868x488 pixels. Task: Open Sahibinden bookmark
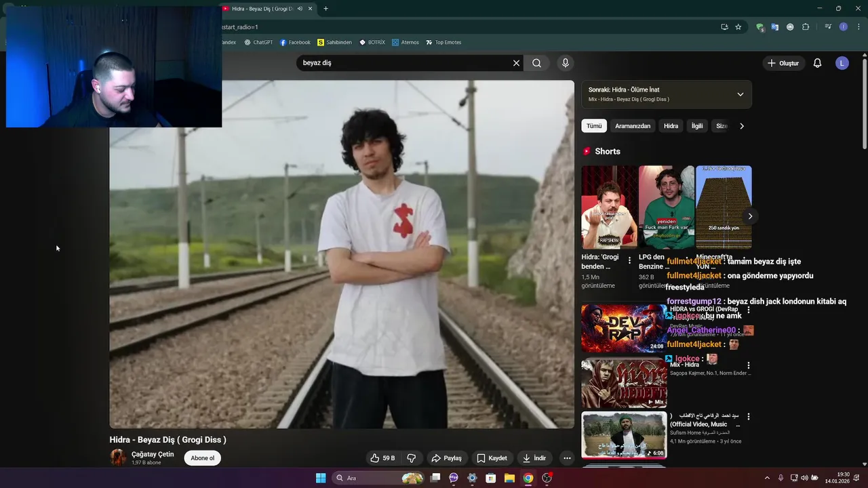(334, 42)
